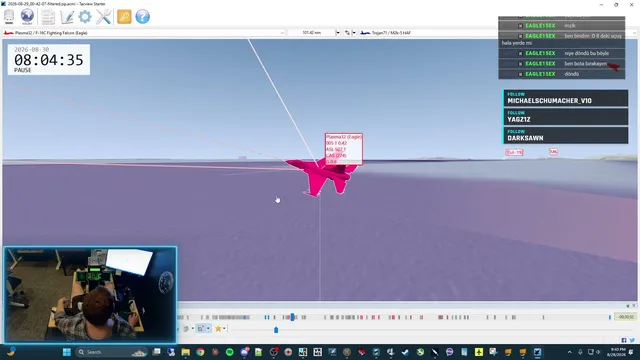Screen dimensions: 640x360
Task: Click the Plasma32 aircraft info label
Action: [x=343, y=149]
